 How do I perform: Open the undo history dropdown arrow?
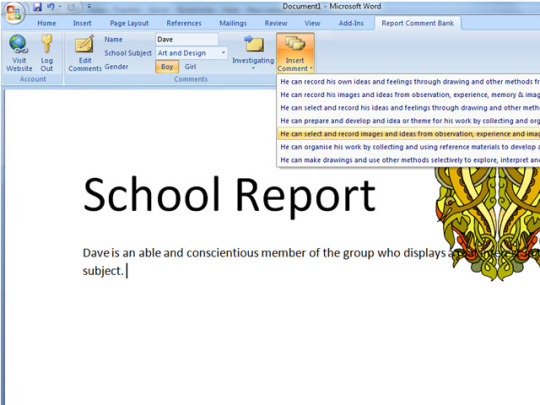[x=60, y=7]
